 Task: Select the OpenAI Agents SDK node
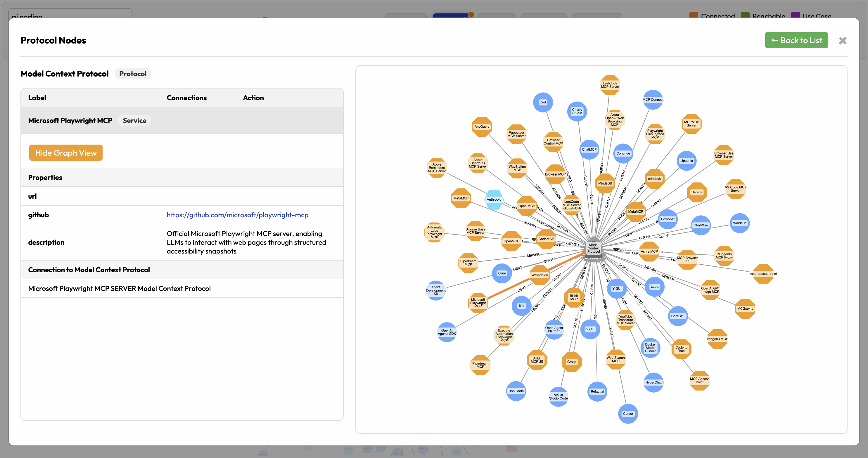pyautogui.click(x=447, y=332)
